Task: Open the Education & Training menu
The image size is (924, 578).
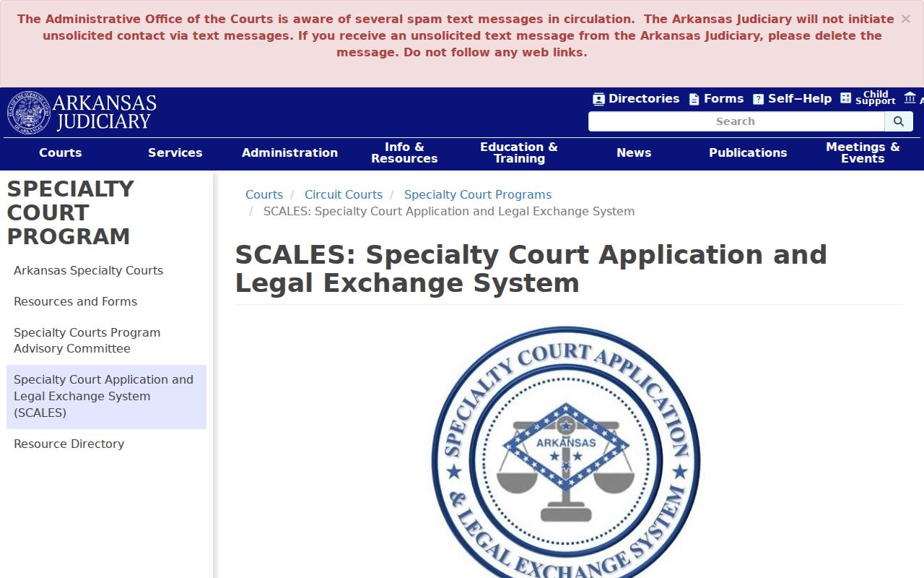Action: (x=519, y=153)
